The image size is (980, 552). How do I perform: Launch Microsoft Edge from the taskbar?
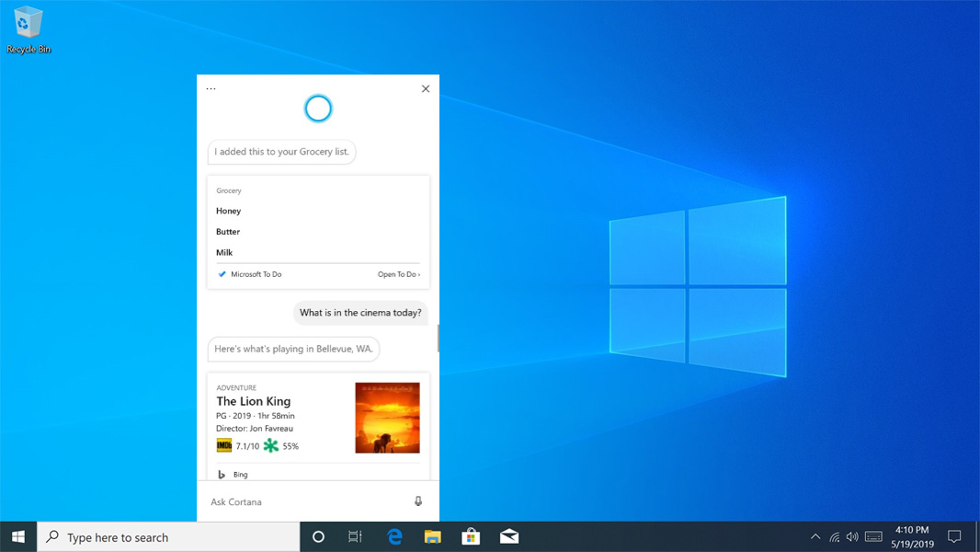[394, 537]
